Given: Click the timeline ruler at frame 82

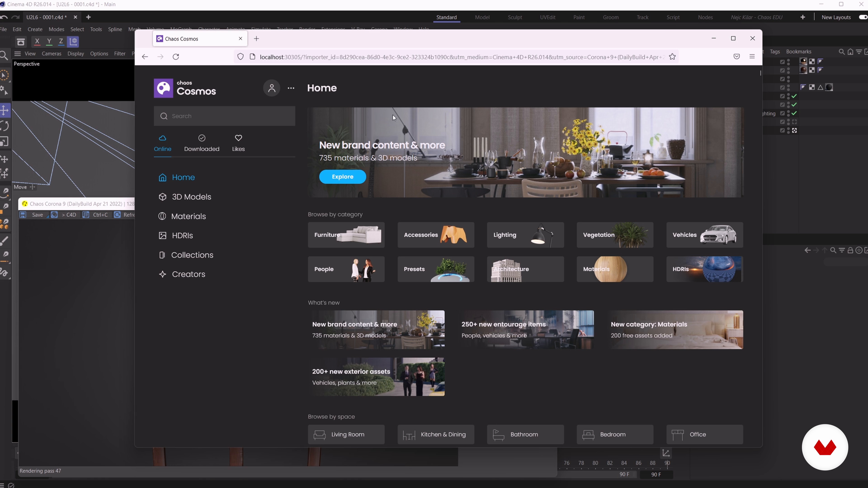Looking at the screenshot, I should pyautogui.click(x=610, y=463).
